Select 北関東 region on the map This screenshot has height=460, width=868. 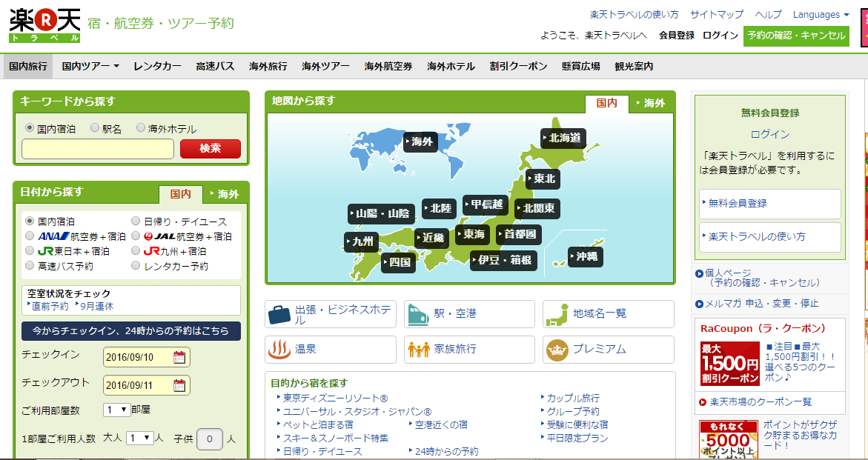pos(537,209)
